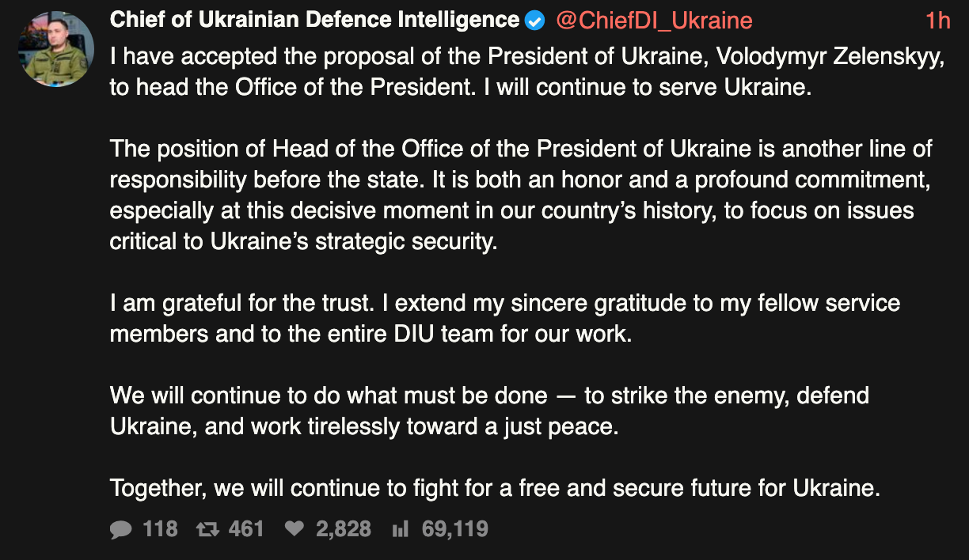The height and width of the screenshot is (560, 969).
Task: Like the post with the heart icon
Action: click(x=294, y=529)
